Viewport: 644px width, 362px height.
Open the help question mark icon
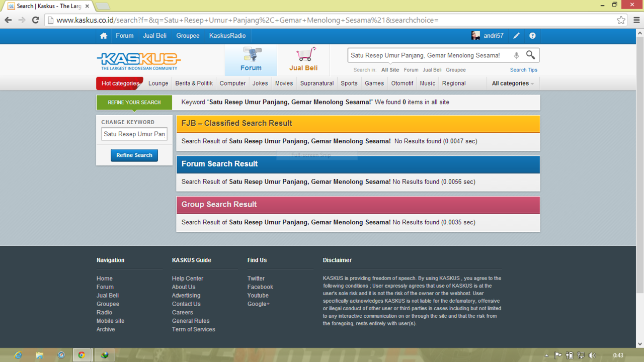click(532, 36)
